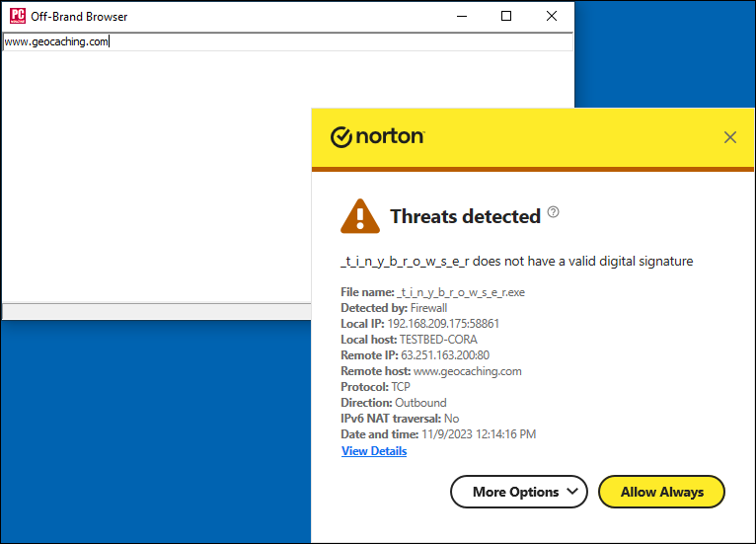This screenshot has width=756, height=544.
Task: Click the address bar showing www.geocaching.com
Action: [x=287, y=41]
